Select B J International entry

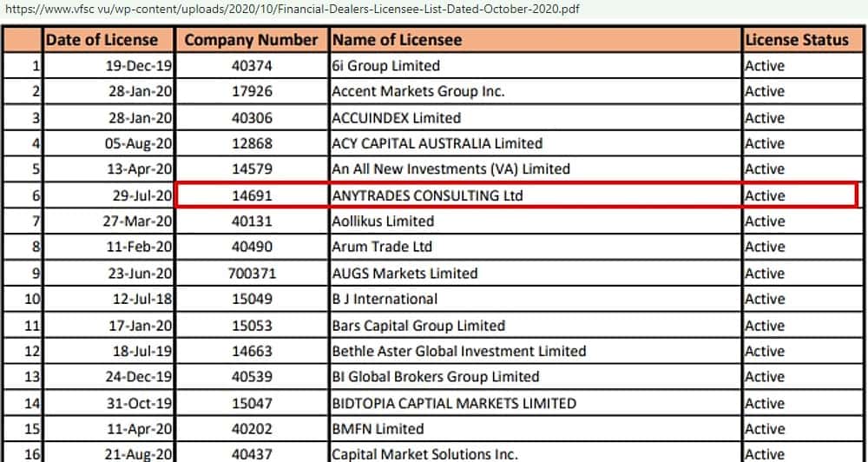point(385,299)
